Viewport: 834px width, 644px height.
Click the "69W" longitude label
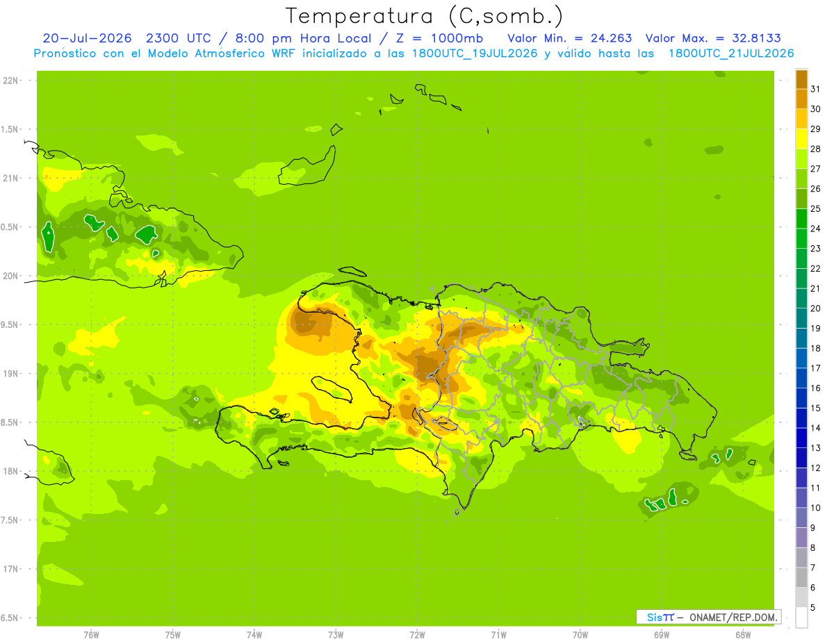662,635
